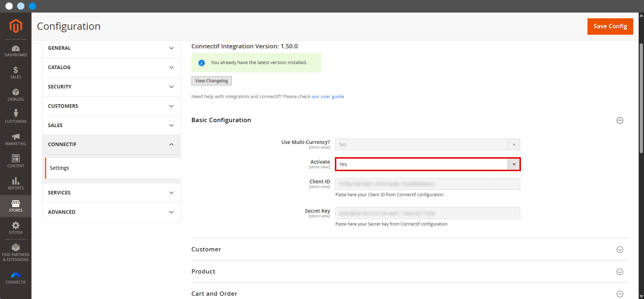
Task: Click the scrollbar down arrow
Action: [x=641, y=296]
